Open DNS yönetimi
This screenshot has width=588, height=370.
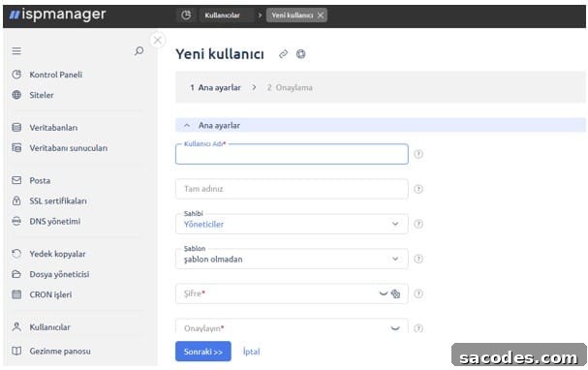[x=55, y=222]
